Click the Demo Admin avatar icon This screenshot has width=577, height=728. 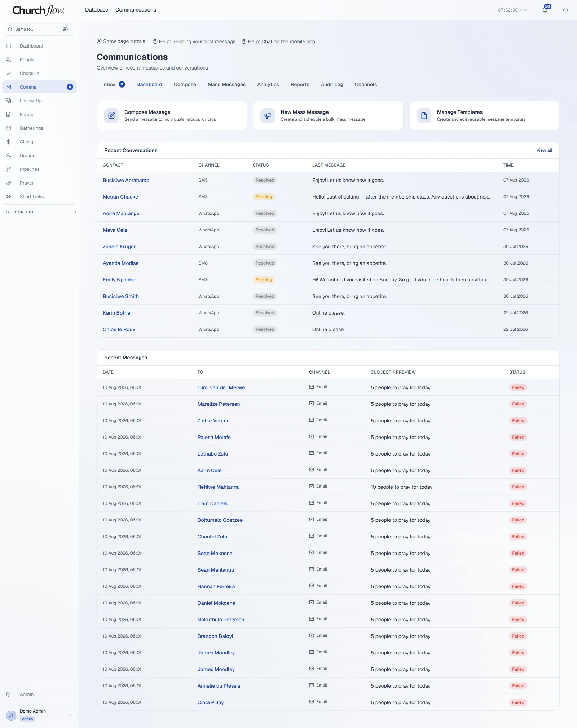pos(11,716)
